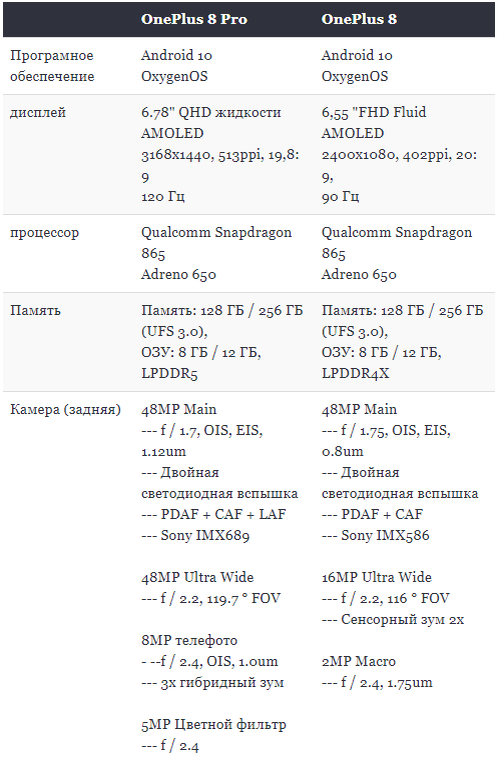Screen dimensions: 499x758
Task: Select the 5MP Цветной фильтр entry
Action: pos(214,725)
